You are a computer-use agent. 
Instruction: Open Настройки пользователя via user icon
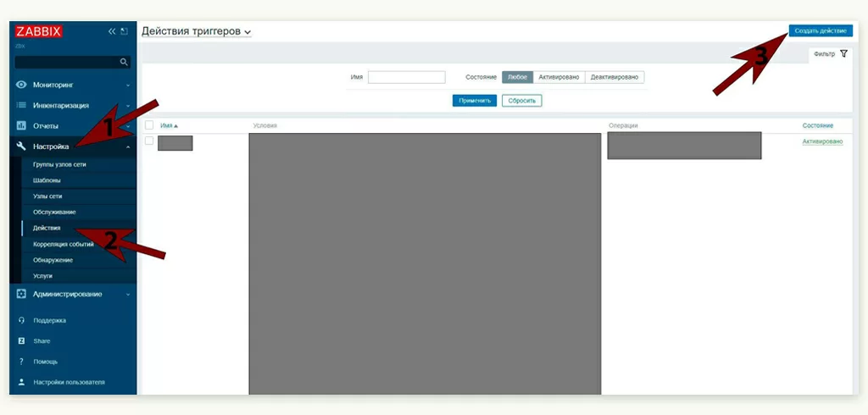click(x=22, y=382)
